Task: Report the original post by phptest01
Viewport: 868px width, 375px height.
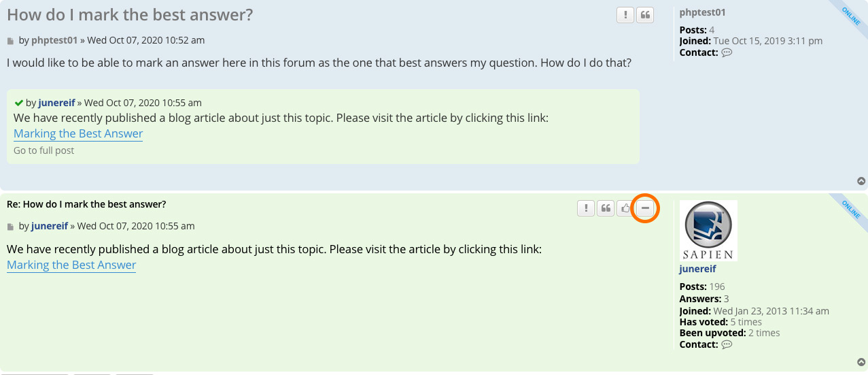Action: click(625, 15)
